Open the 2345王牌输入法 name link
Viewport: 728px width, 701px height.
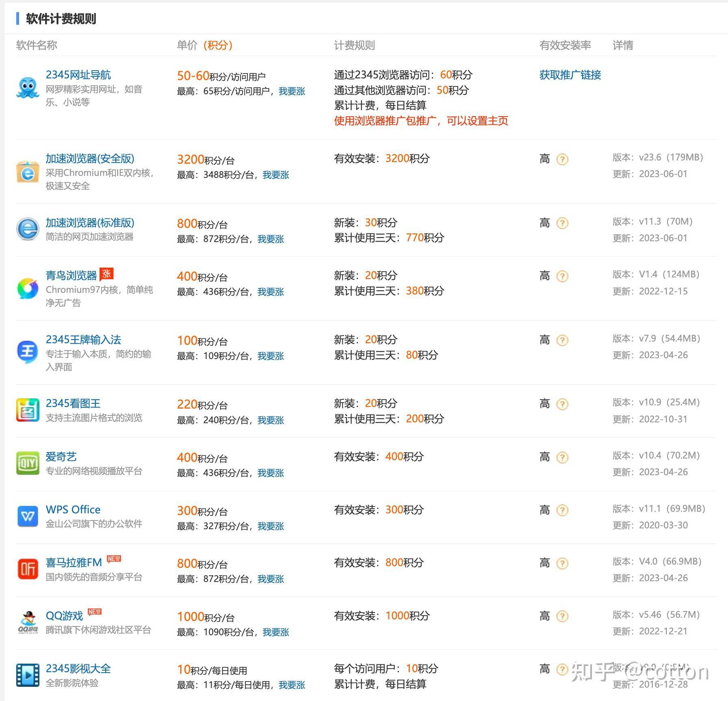[83, 340]
